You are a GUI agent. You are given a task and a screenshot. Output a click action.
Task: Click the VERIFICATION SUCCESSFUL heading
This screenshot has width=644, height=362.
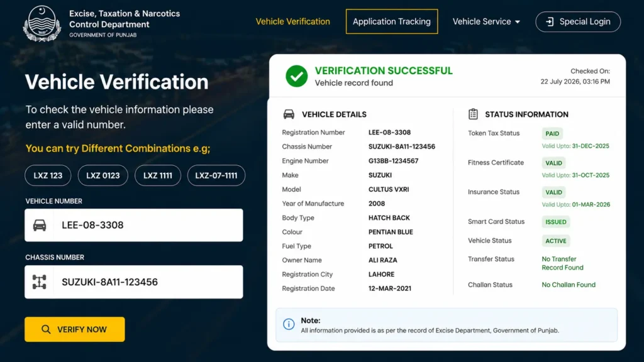[384, 70]
